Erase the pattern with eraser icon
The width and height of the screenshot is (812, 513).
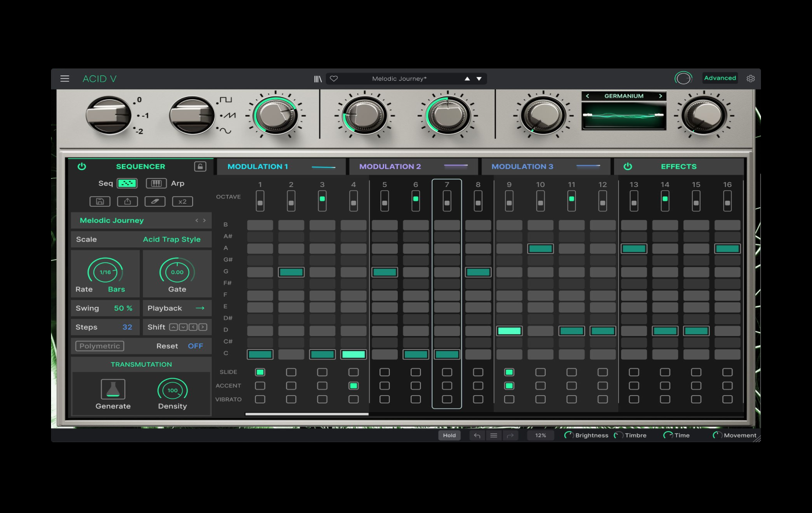155,201
